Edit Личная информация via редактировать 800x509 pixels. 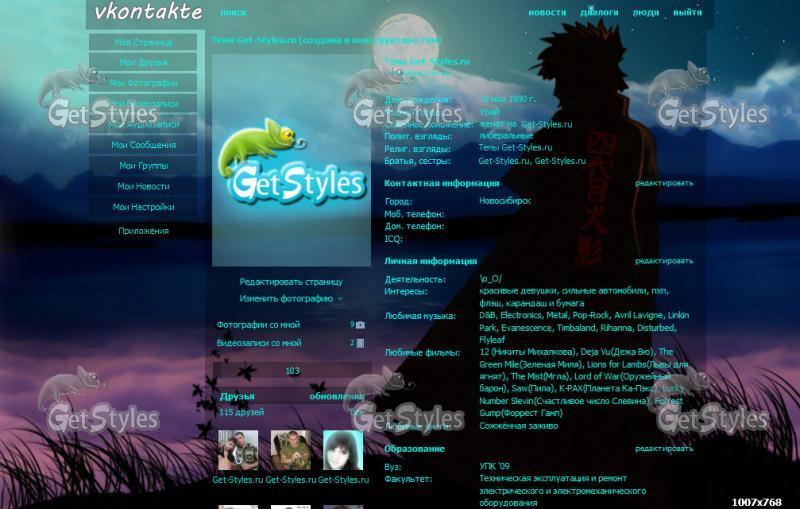tap(664, 261)
